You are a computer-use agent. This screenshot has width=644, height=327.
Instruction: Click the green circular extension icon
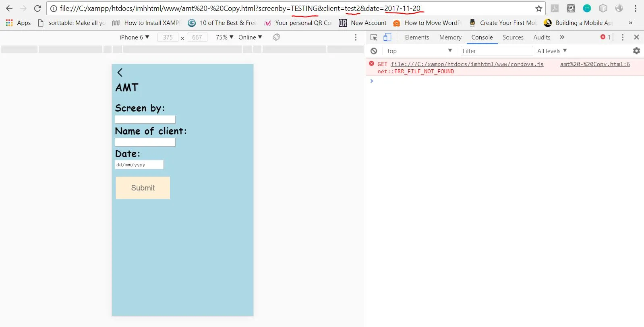(587, 8)
